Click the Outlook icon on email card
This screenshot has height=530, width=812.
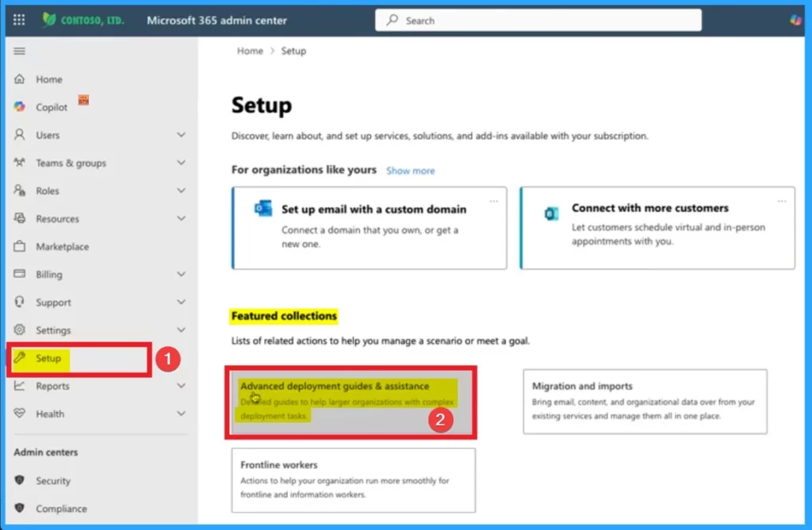263,208
